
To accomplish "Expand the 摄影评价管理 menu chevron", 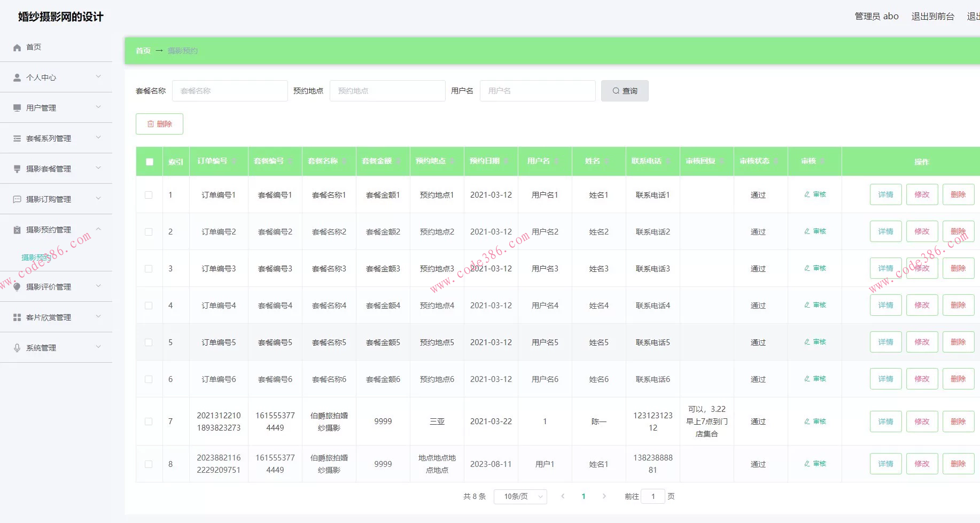I will tap(98, 286).
